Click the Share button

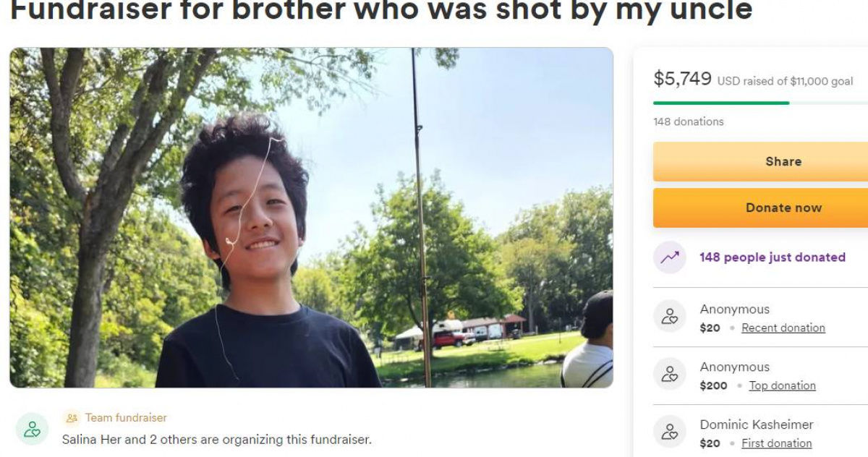[x=760, y=161]
